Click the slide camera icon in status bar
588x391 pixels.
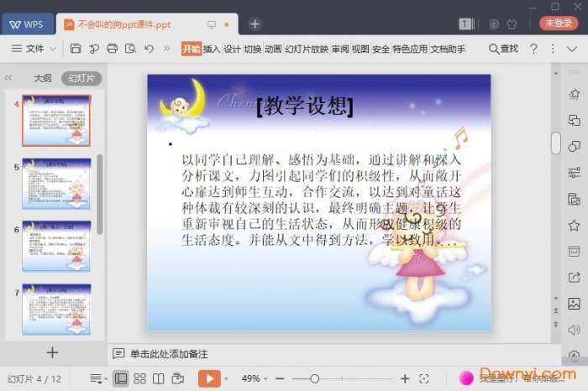(177, 378)
